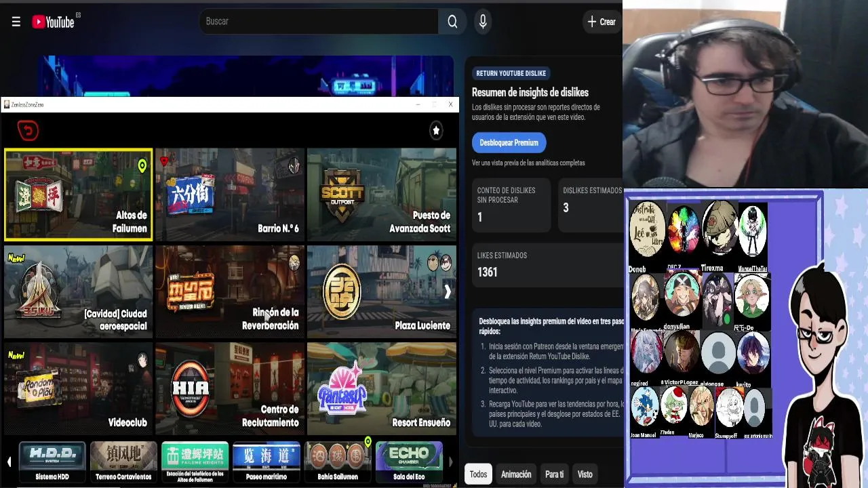868x488 pixels.
Task: Switch to the Todos filter chip
Action: [x=478, y=474]
